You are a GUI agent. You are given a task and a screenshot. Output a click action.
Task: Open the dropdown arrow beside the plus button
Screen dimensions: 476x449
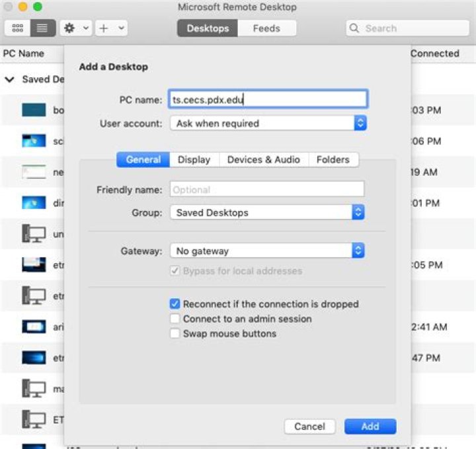121,28
